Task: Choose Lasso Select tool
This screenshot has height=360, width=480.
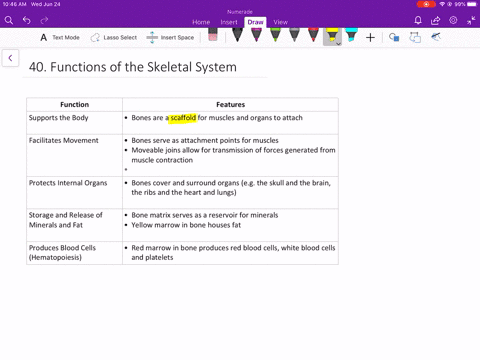Action: click(113, 37)
